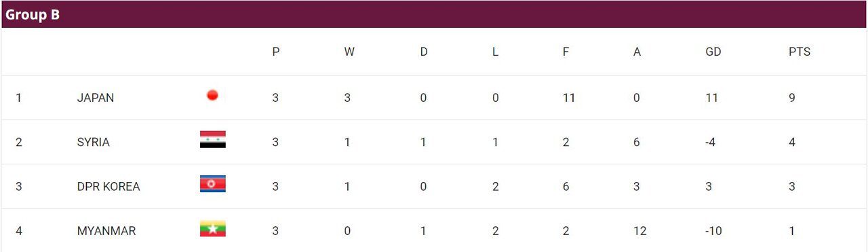Viewport: 868px width, 252px height.
Task: Click the P column header
Action: pos(276,52)
